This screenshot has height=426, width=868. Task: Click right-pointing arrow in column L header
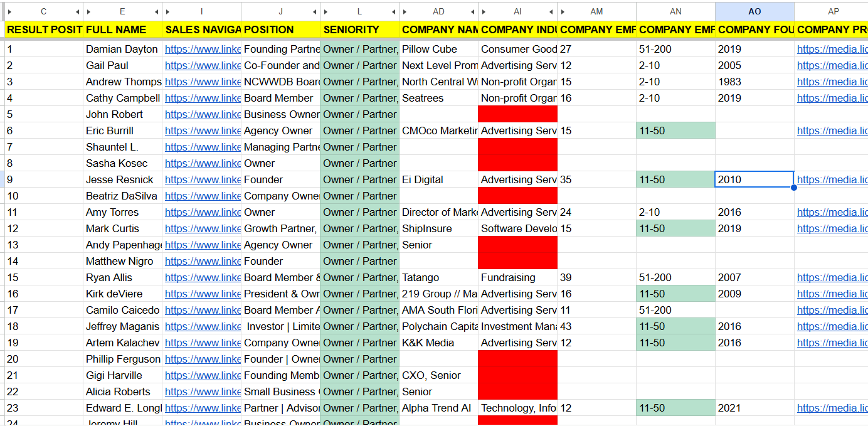pyautogui.click(x=325, y=12)
